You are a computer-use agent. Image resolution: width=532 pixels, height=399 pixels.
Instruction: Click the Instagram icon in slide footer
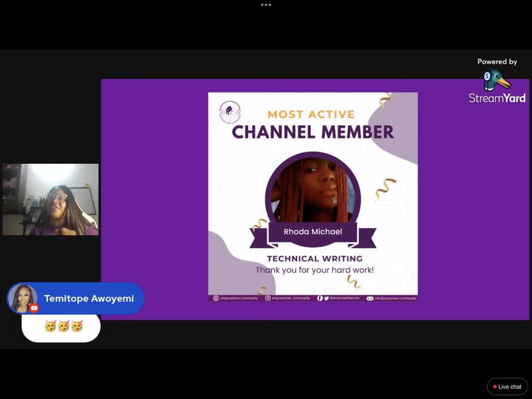pyautogui.click(x=268, y=298)
